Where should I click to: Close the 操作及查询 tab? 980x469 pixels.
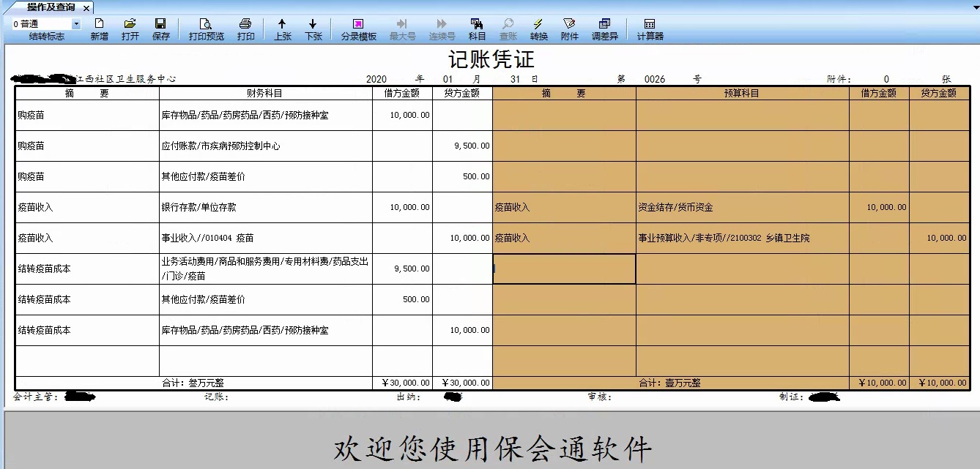click(x=86, y=8)
